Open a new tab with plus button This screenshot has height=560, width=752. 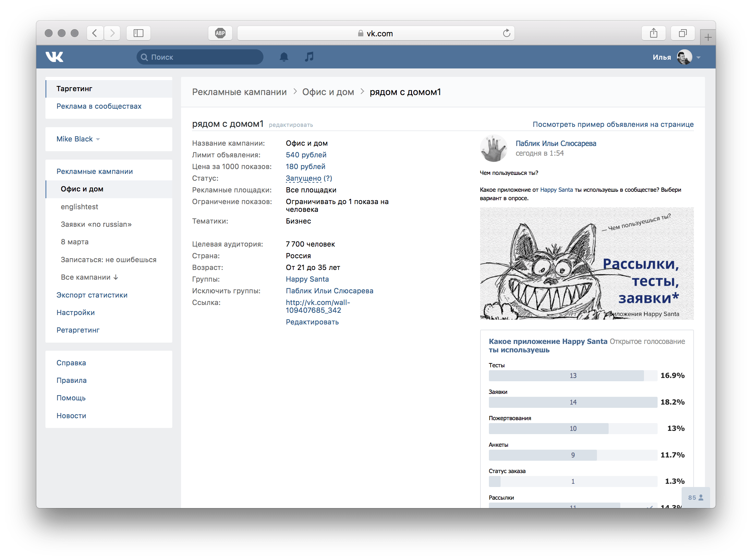[x=708, y=37]
